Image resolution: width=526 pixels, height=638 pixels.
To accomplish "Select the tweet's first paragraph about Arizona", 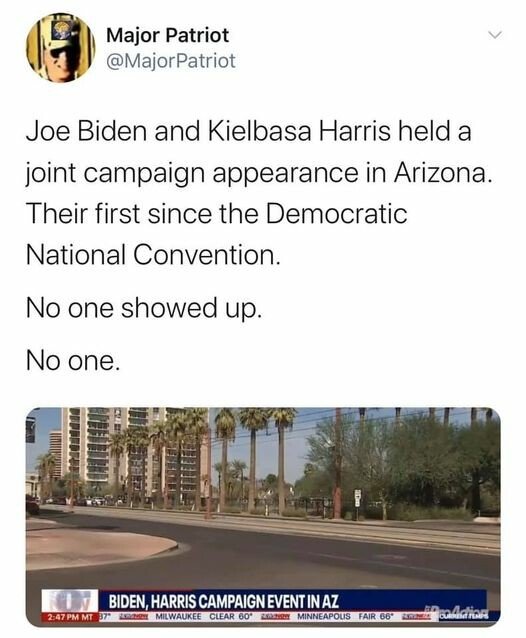I will tap(259, 193).
